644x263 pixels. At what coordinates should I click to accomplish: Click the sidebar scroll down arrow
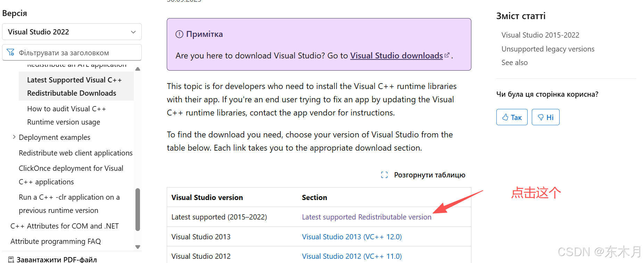click(138, 247)
